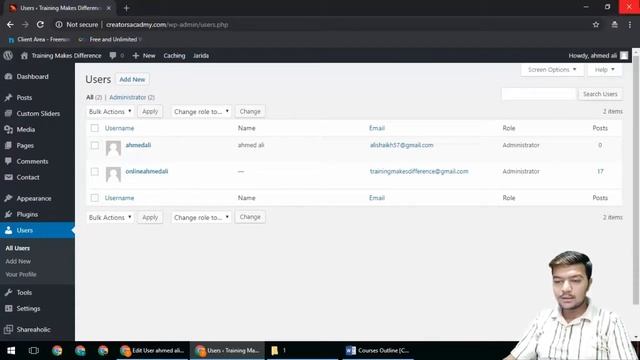The height and width of the screenshot is (360, 640).
Task: Open Add New user submenu item
Action: [x=18, y=261]
